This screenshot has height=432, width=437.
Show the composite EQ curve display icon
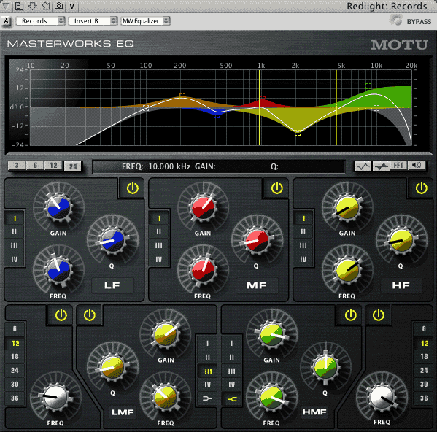(363, 165)
